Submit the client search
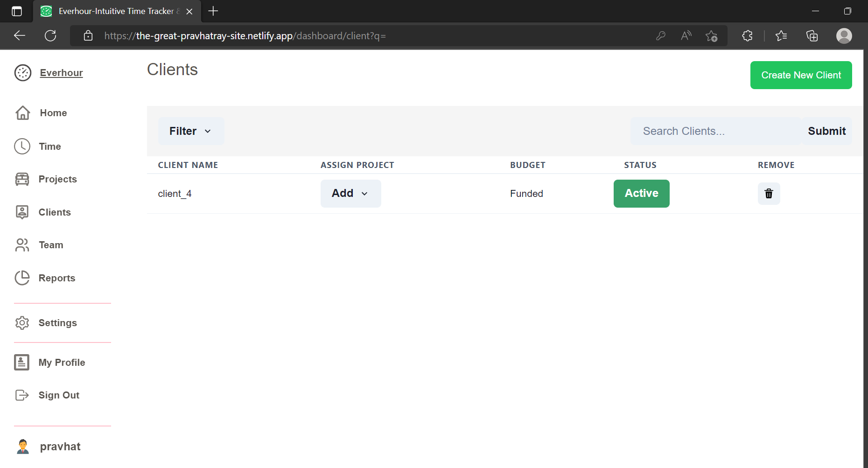 826,131
